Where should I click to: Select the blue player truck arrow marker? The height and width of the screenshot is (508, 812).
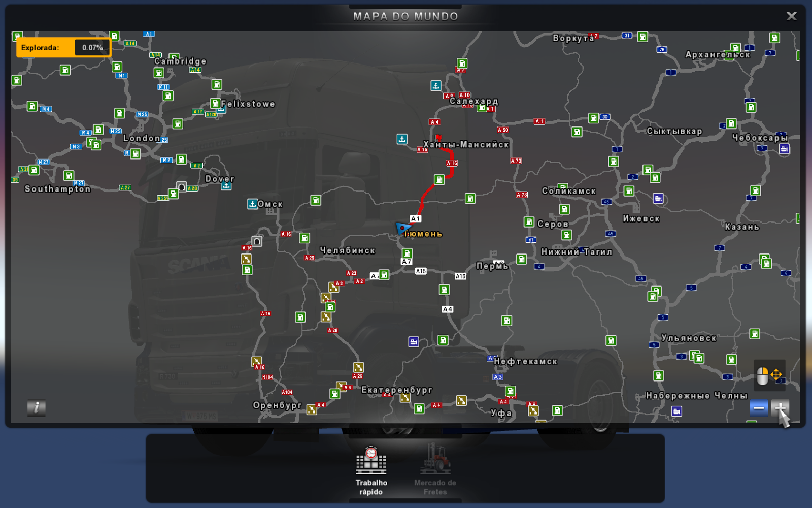pyautogui.click(x=402, y=229)
